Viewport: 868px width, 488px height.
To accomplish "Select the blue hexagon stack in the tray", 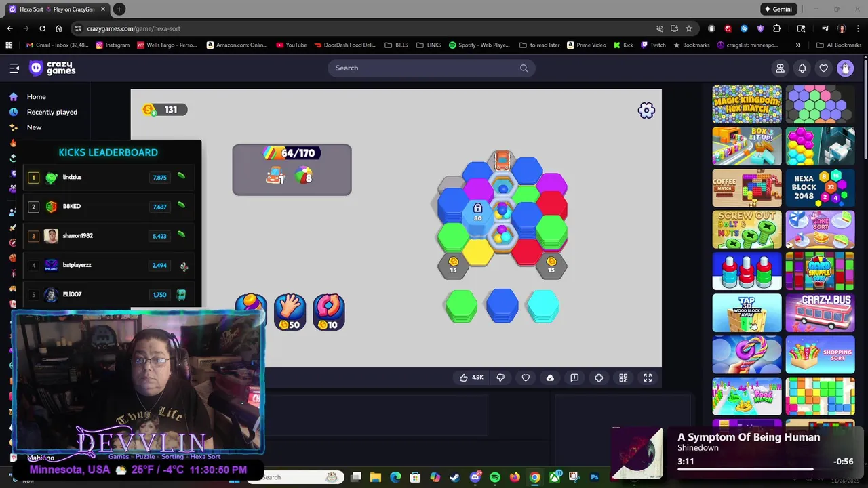I will [502, 306].
